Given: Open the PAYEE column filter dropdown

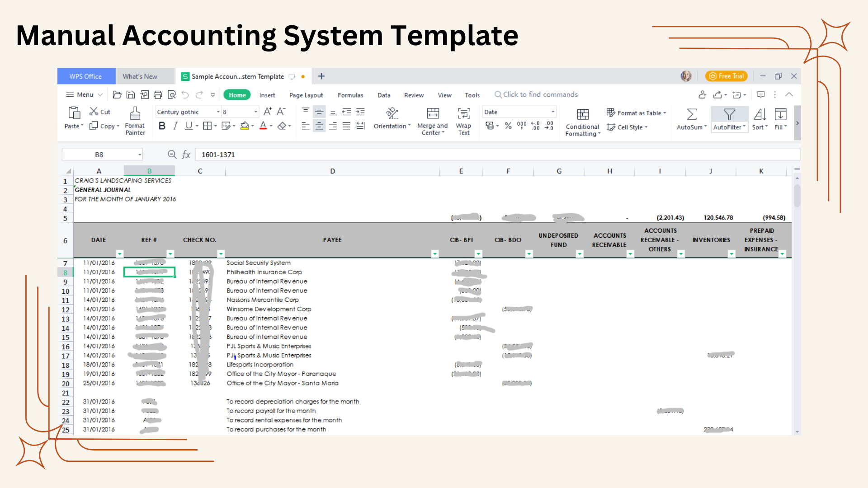Looking at the screenshot, I should [x=434, y=254].
